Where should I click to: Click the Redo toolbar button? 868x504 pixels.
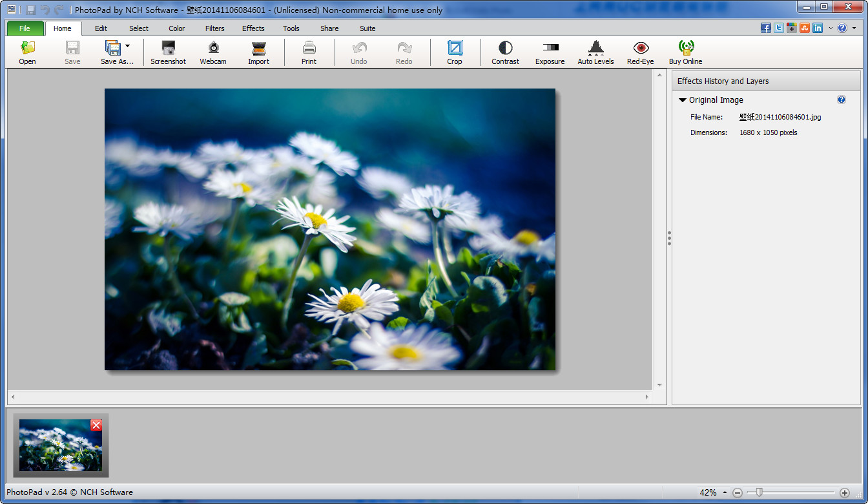pos(404,52)
